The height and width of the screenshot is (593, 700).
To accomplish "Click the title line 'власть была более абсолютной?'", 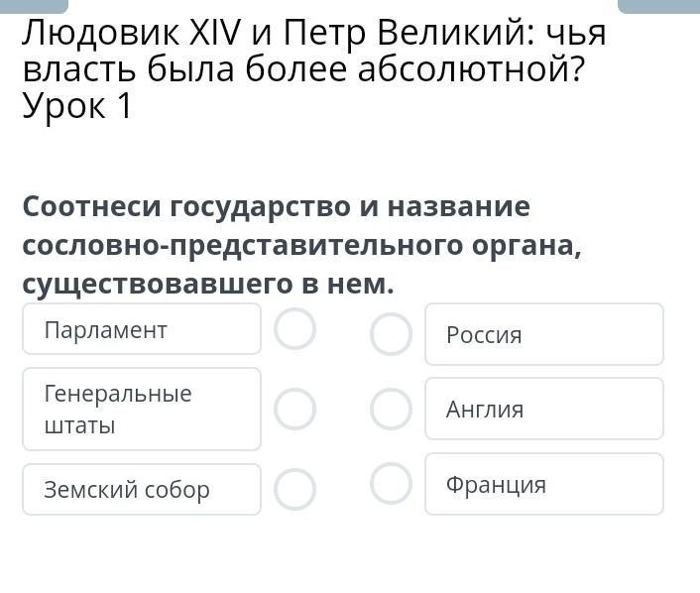I will tap(301, 69).
